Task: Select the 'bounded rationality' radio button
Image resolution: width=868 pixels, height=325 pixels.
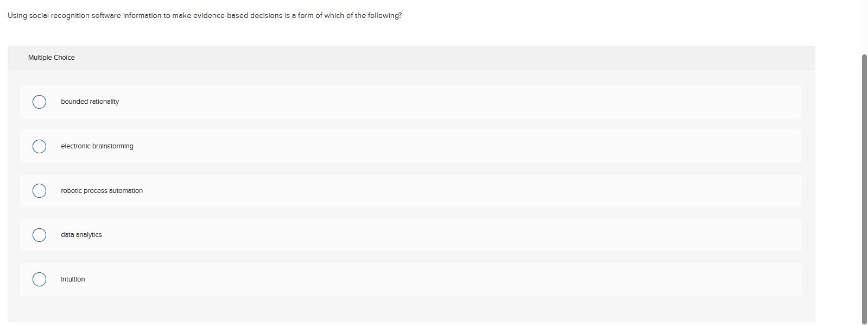Action: click(x=39, y=102)
